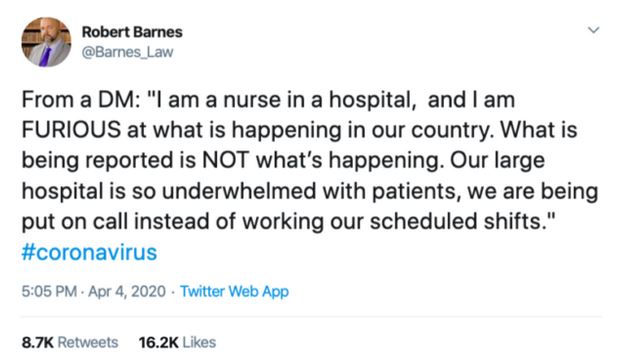Click the word FURIOUS in the tweet
The height and width of the screenshot is (363, 628).
tap(71, 130)
